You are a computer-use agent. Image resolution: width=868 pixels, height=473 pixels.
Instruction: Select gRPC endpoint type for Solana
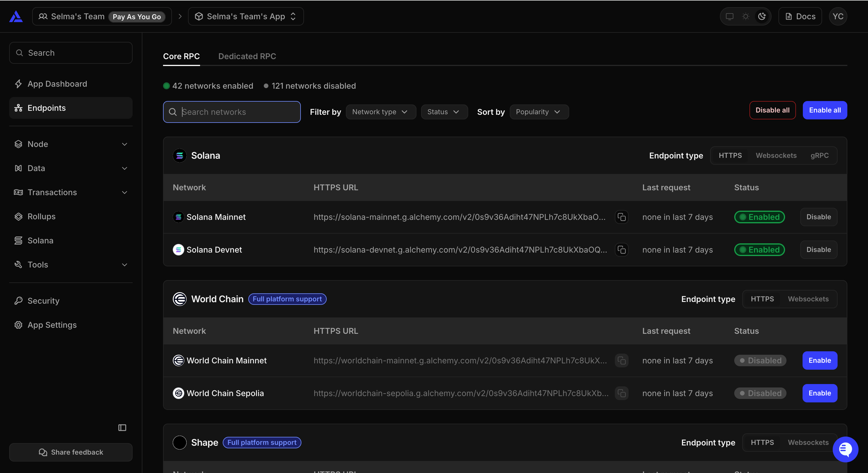click(x=819, y=155)
